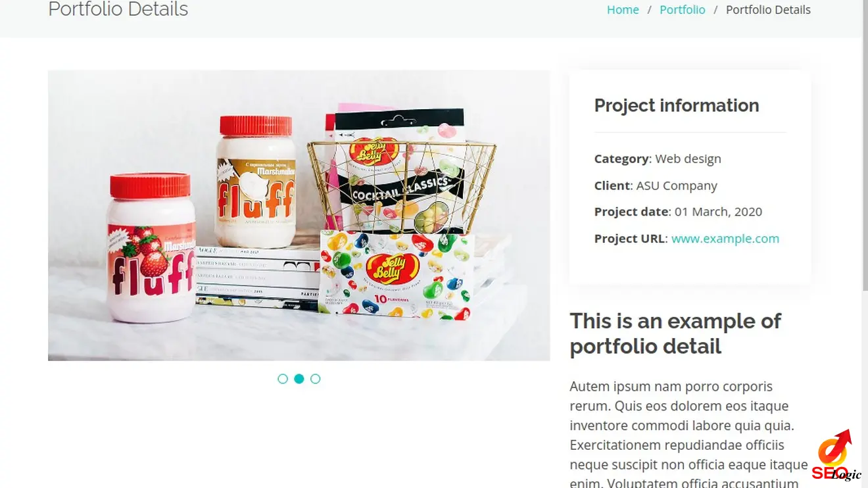This screenshot has width=868, height=488.
Task: Visit the www.example.com project URL
Action: (x=725, y=239)
